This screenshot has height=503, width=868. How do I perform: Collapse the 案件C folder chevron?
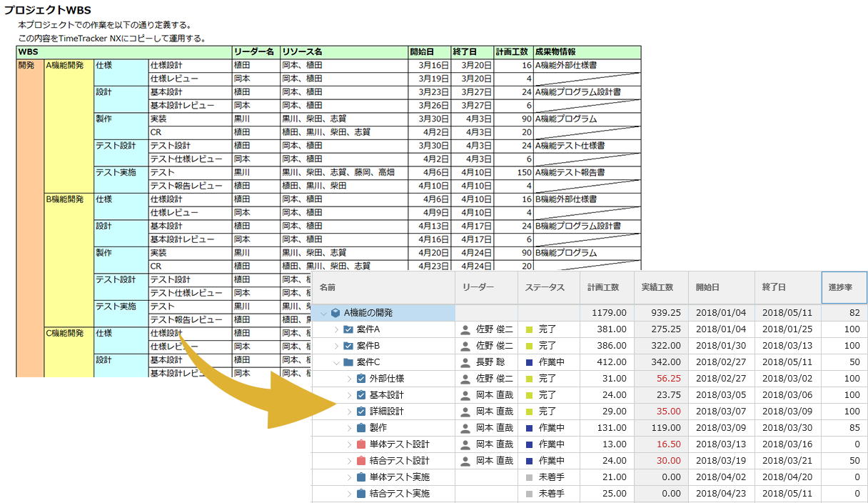click(x=336, y=362)
